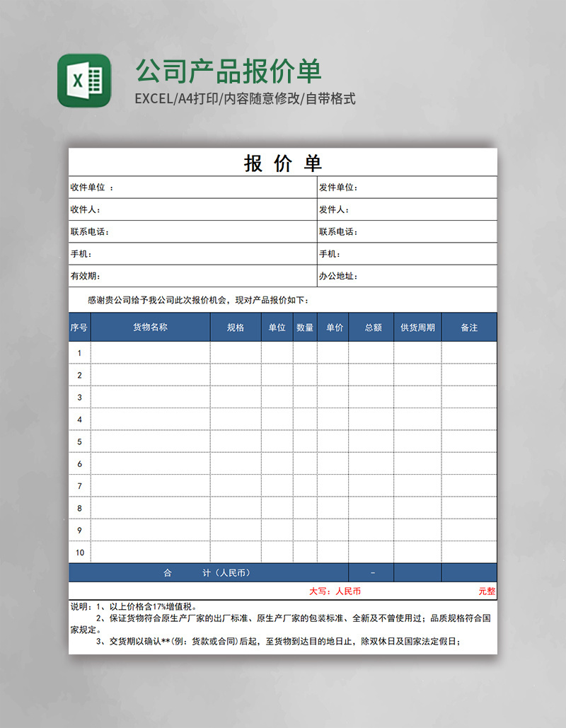Click the 有效期 input cell
The height and width of the screenshot is (728, 566).
[x=191, y=276]
